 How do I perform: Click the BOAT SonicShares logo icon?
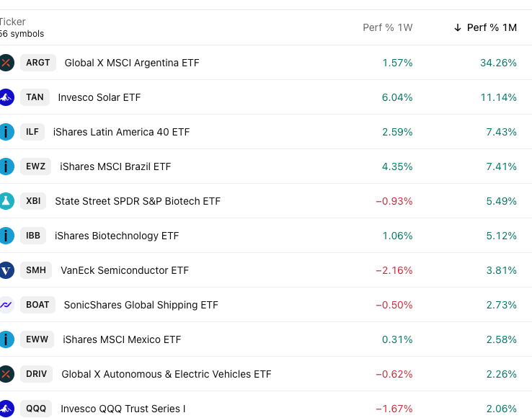tap(6, 305)
